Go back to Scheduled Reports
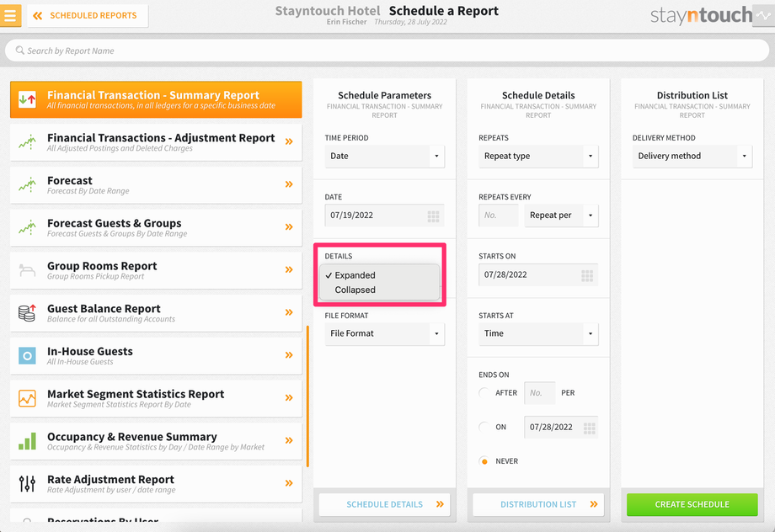 (x=88, y=16)
